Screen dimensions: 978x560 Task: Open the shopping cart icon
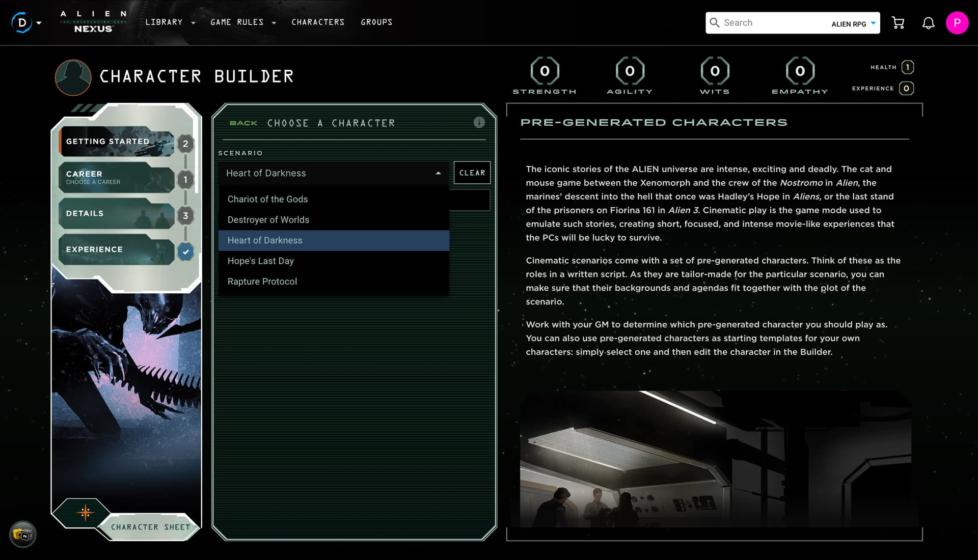pos(898,23)
